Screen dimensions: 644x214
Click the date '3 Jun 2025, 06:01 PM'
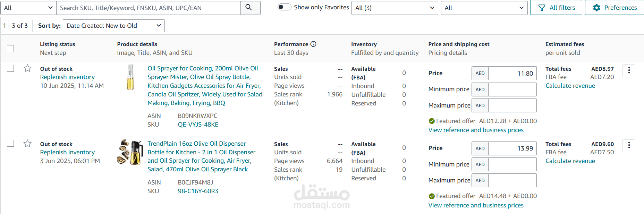70,161
